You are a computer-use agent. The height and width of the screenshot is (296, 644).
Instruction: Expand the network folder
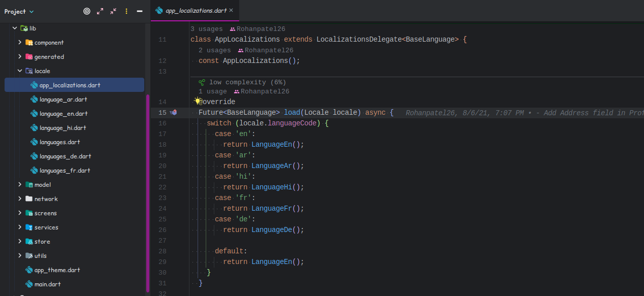point(20,199)
